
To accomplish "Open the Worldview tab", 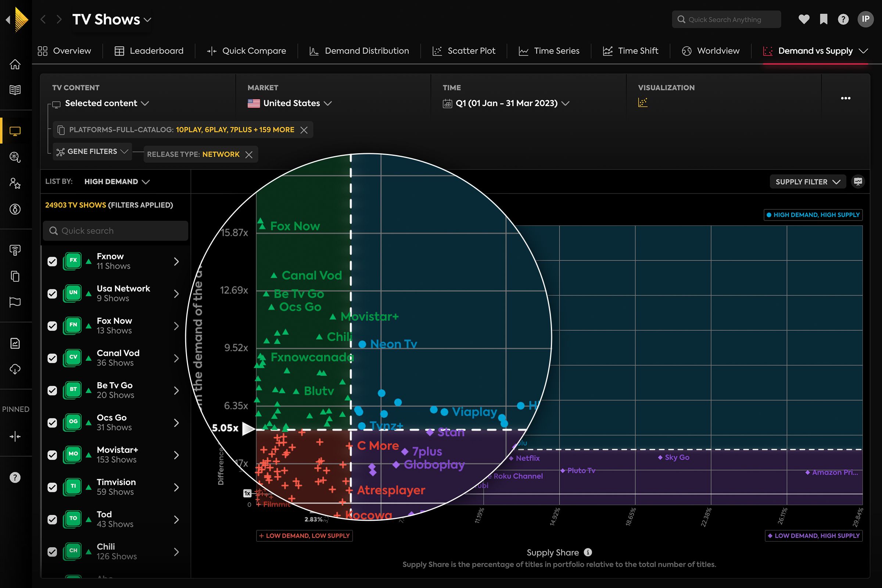I will (711, 51).
